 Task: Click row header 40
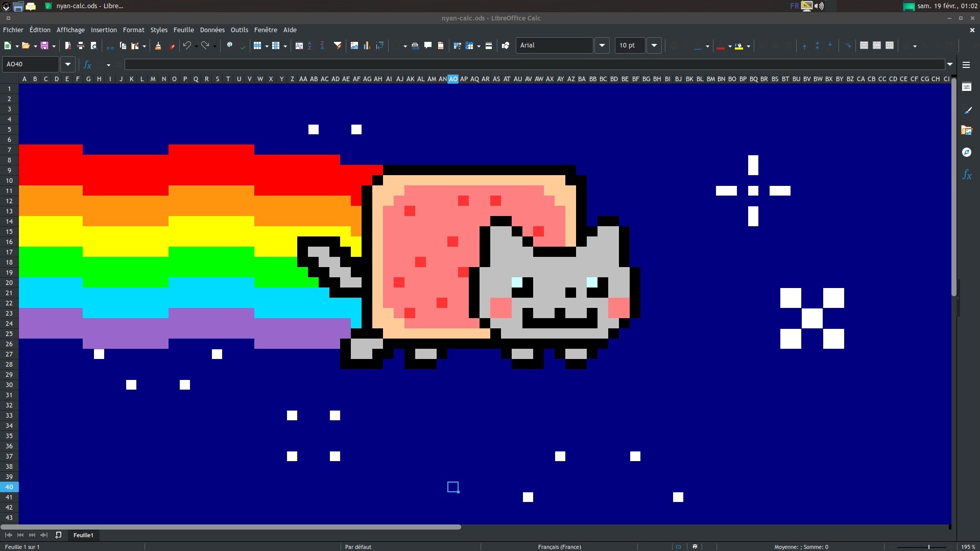click(9, 487)
